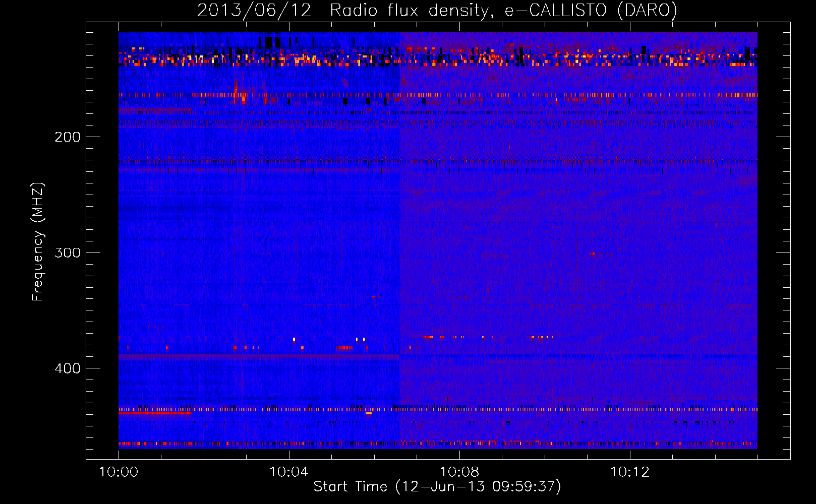Select the 10:04 time tick label

click(x=289, y=472)
